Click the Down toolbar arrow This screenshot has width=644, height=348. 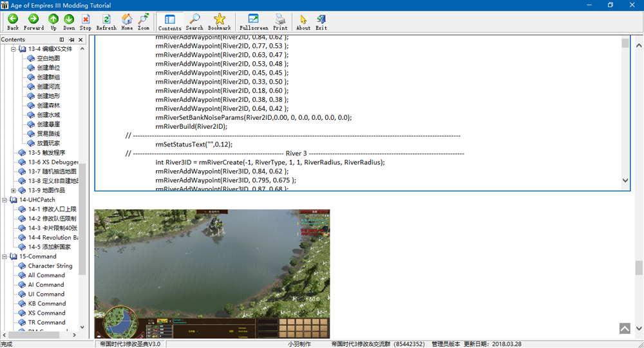(69, 22)
